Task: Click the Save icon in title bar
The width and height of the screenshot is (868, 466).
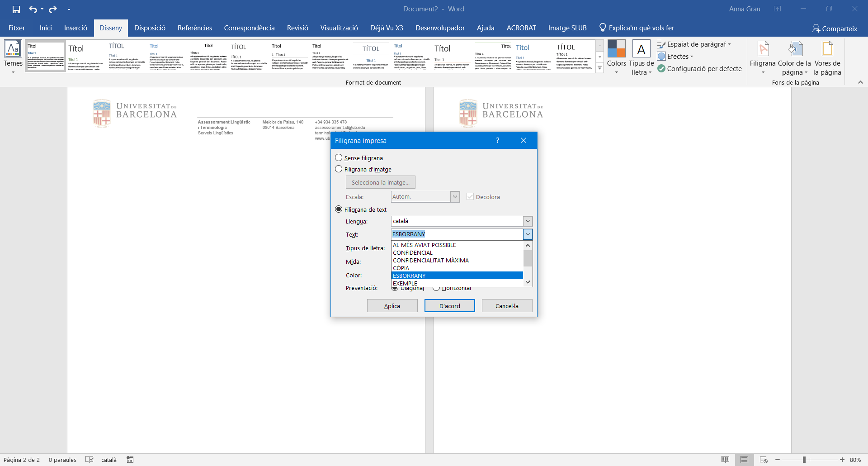Action: point(16,9)
